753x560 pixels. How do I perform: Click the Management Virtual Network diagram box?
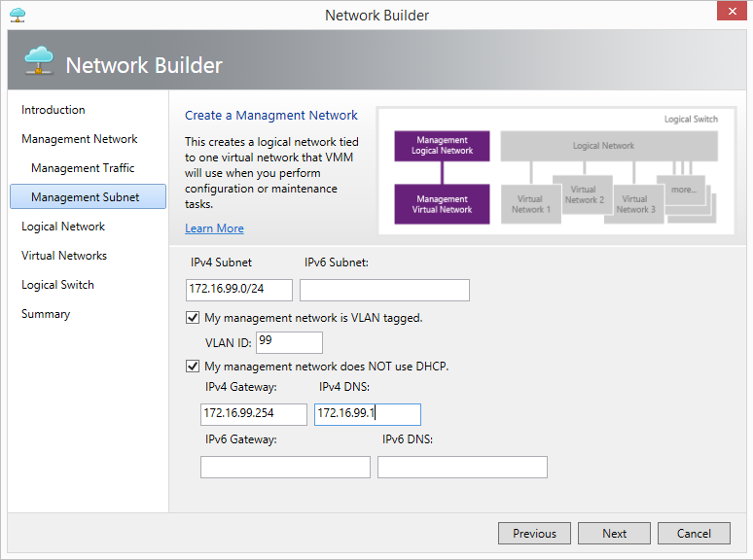click(x=442, y=204)
